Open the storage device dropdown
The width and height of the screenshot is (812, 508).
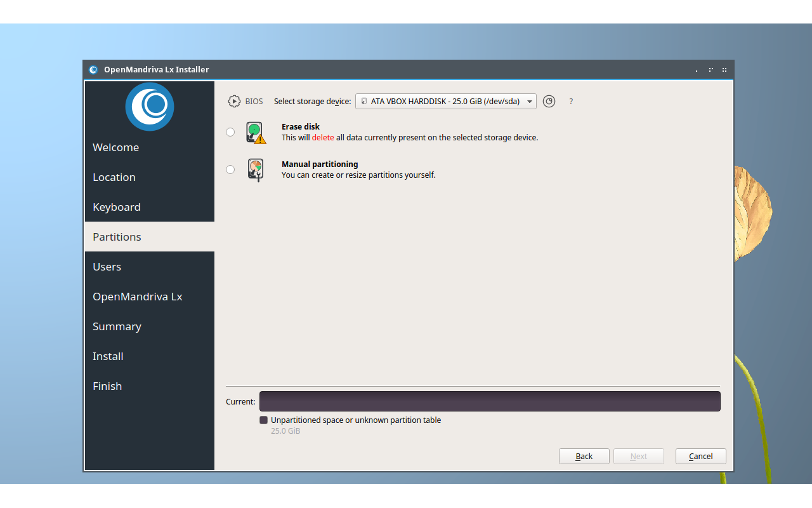[x=445, y=102]
